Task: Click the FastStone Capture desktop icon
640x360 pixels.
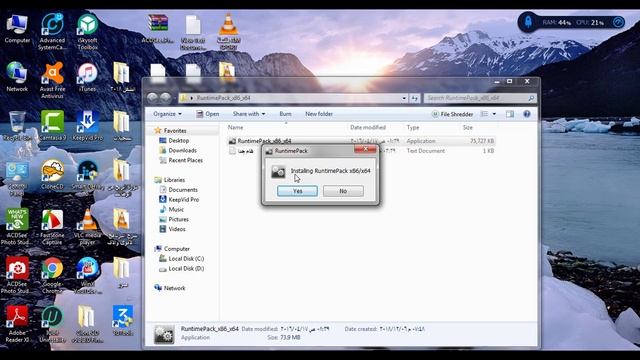Action: pyautogui.click(x=52, y=227)
